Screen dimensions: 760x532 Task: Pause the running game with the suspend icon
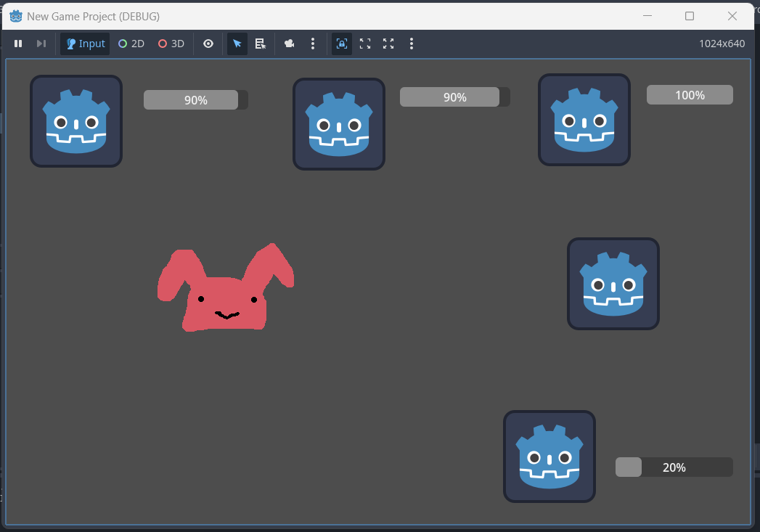pos(18,44)
